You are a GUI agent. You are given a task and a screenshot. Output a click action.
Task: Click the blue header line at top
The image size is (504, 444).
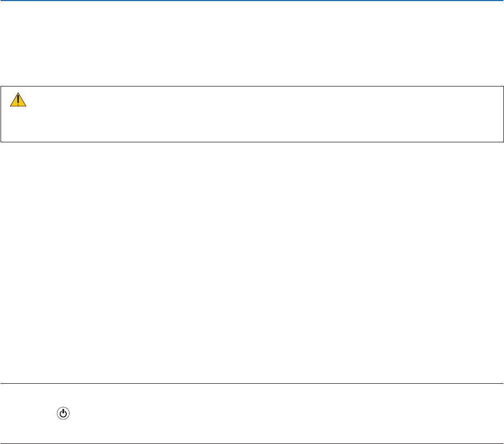pyautogui.click(x=252, y=1)
